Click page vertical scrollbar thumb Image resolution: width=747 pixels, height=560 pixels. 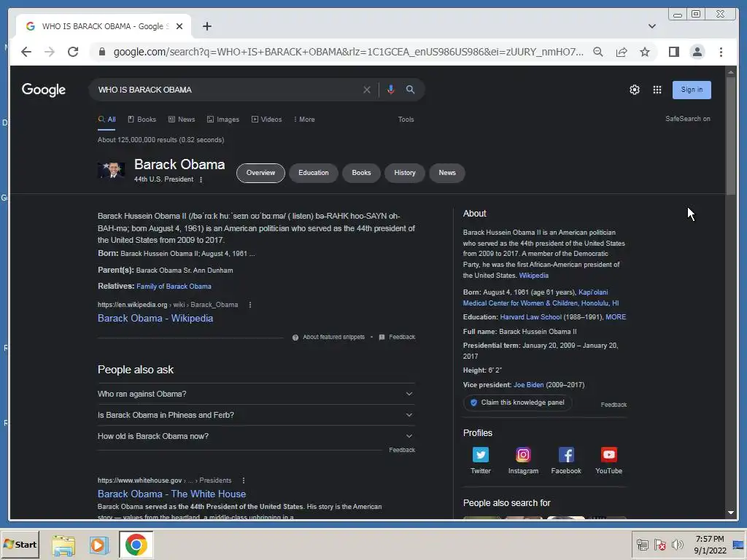pyautogui.click(x=731, y=136)
